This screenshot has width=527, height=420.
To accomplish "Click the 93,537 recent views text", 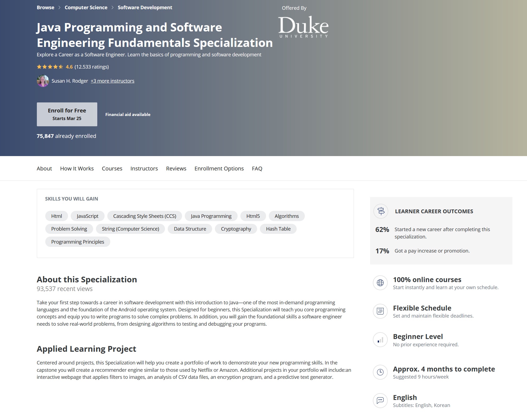I will pyautogui.click(x=64, y=289).
